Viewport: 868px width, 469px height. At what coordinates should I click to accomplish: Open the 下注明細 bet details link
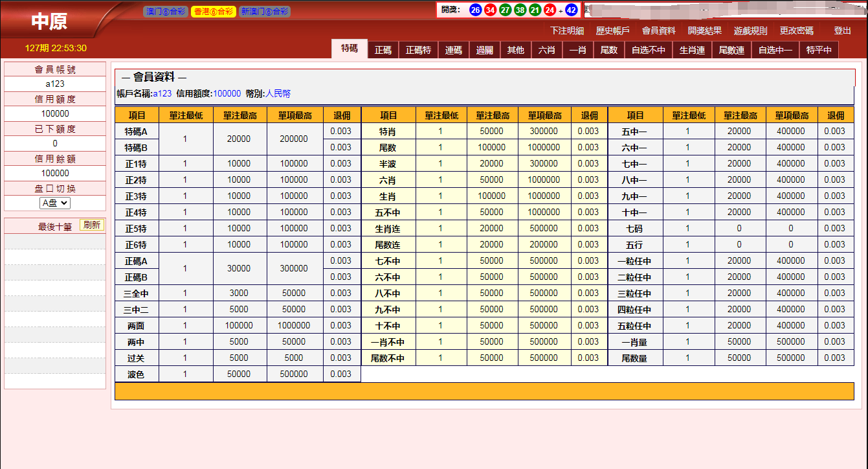(567, 30)
